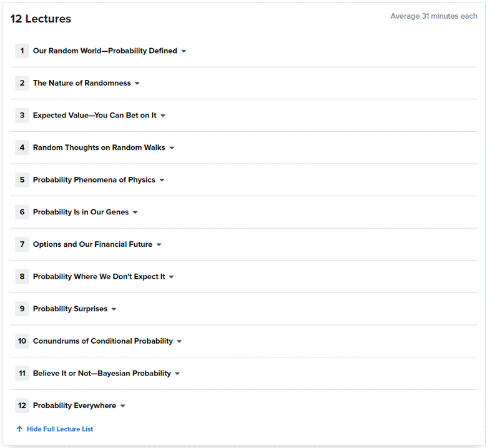Viewport: 487px width, 448px height.
Task: Click number badge 8 beside Don't Expect It lecture
Action: coord(22,276)
